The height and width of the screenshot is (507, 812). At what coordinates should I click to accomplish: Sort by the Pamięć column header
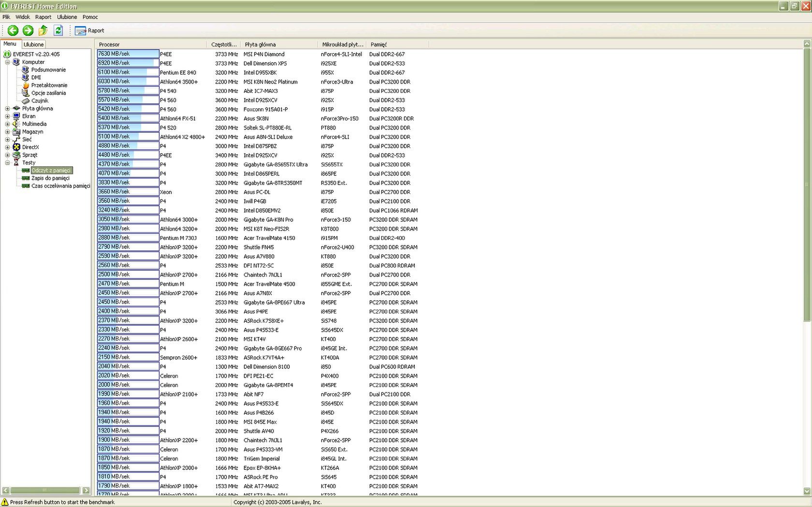pos(397,45)
